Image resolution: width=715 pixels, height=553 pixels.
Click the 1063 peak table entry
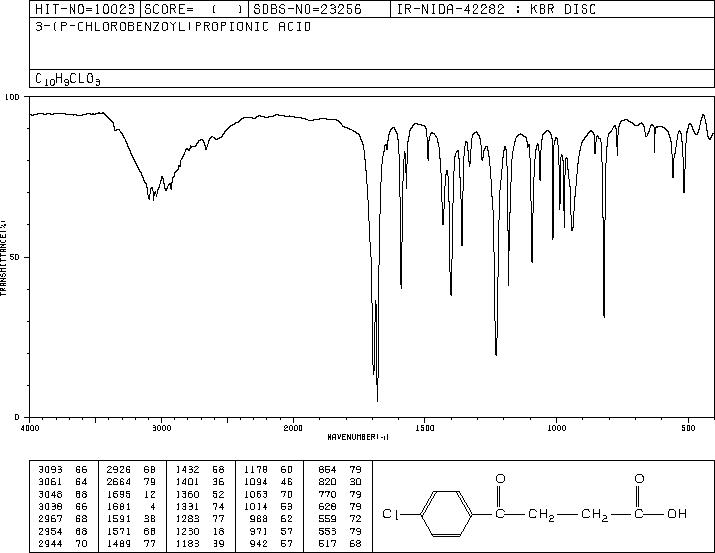tap(269, 494)
